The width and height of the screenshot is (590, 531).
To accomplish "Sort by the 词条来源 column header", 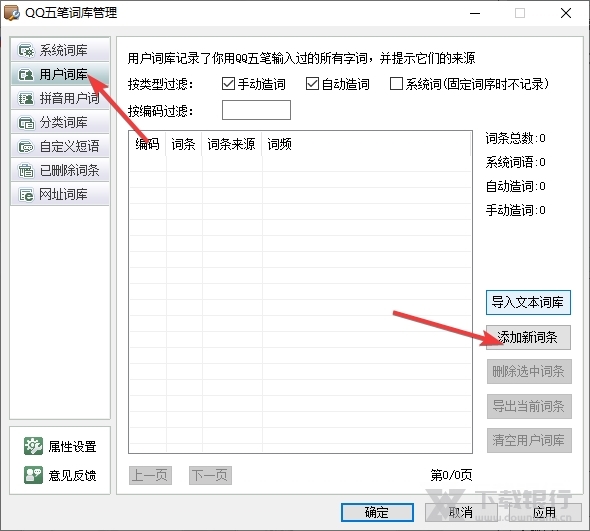I will pyautogui.click(x=232, y=144).
